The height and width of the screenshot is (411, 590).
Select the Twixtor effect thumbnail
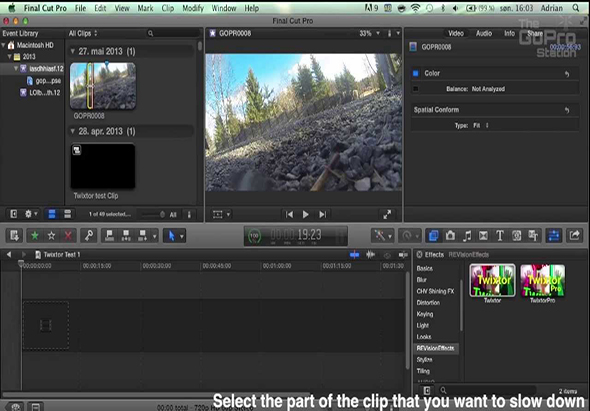coord(492,280)
